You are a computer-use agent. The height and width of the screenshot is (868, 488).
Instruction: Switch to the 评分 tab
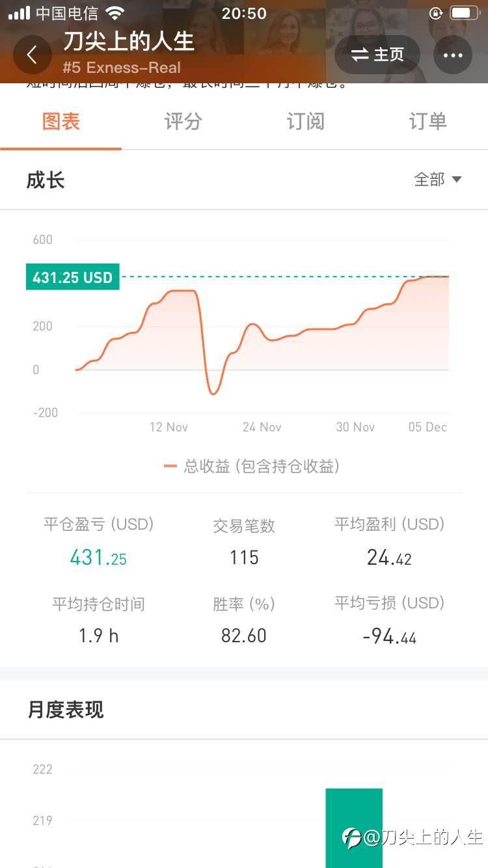coord(183,122)
